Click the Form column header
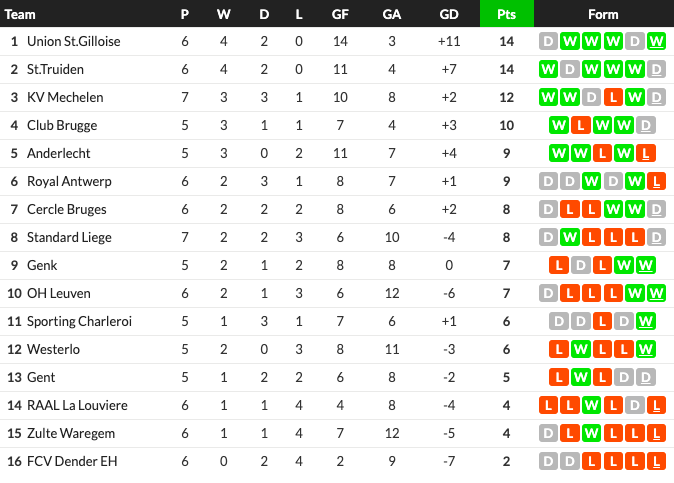The height and width of the screenshot is (483, 674). [603, 14]
